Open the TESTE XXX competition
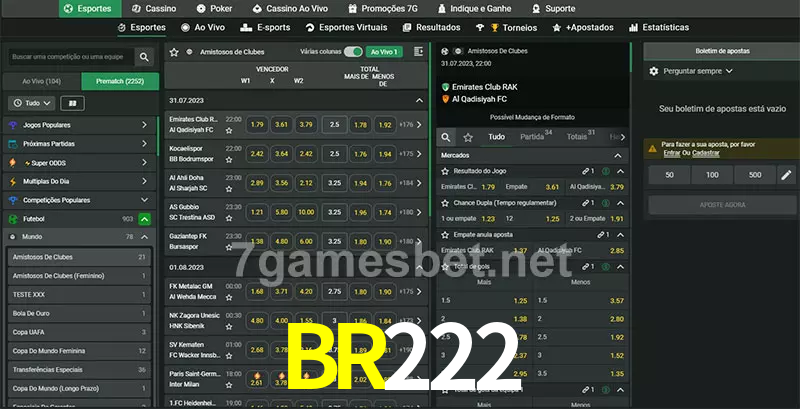 [79, 295]
